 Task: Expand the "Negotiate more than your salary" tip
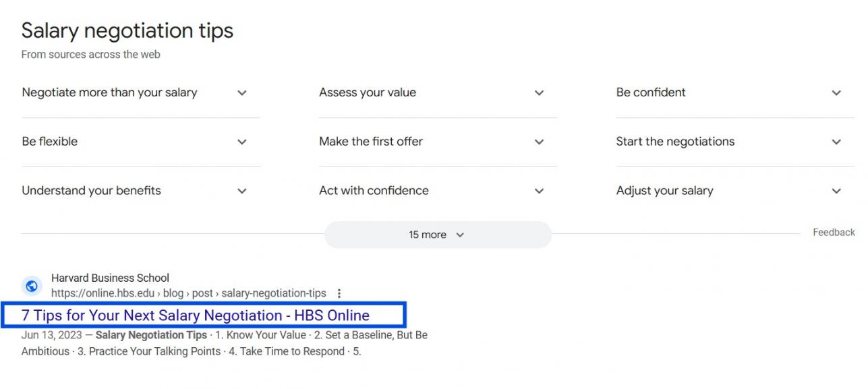(109, 93)
